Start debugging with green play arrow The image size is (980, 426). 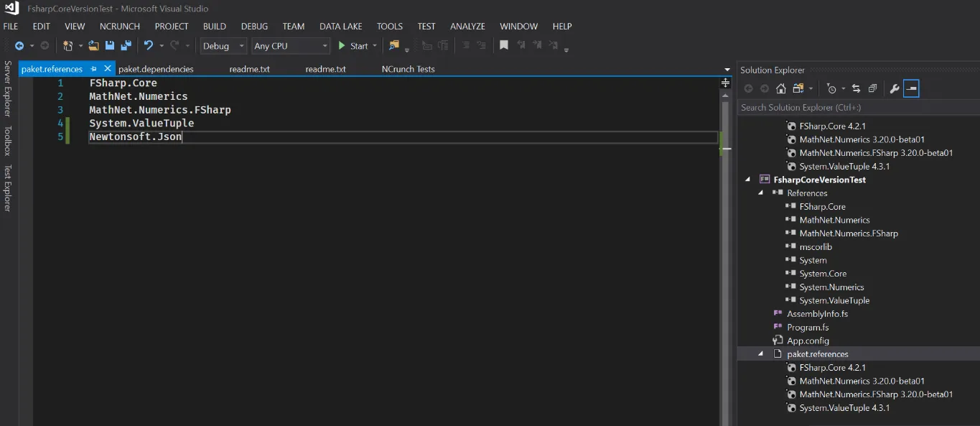click(x=342, y=46)
